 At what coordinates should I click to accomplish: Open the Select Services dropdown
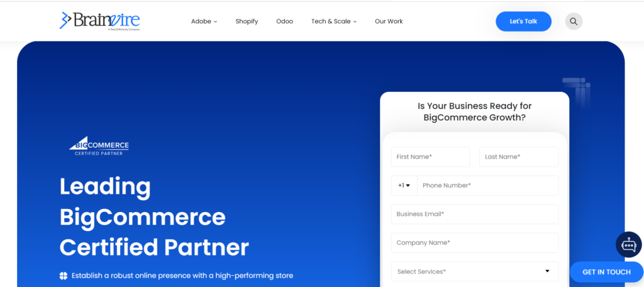point(475,271)
